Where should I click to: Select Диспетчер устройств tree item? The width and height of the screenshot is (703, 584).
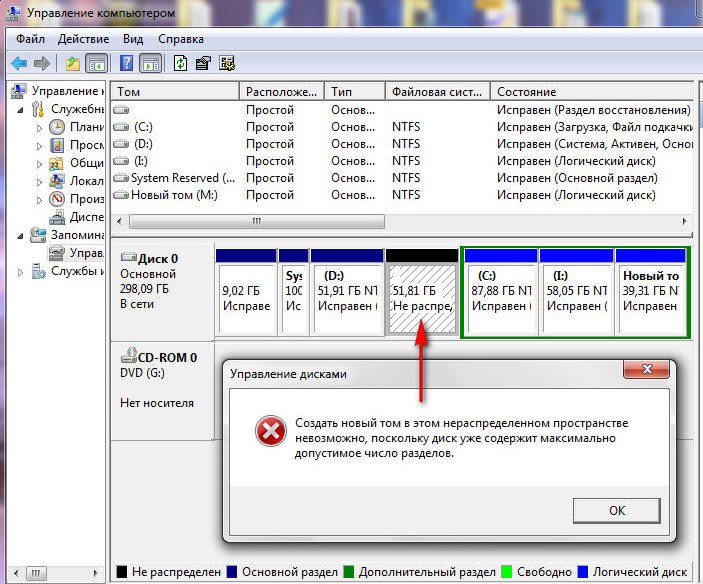[x=76, y=217]
